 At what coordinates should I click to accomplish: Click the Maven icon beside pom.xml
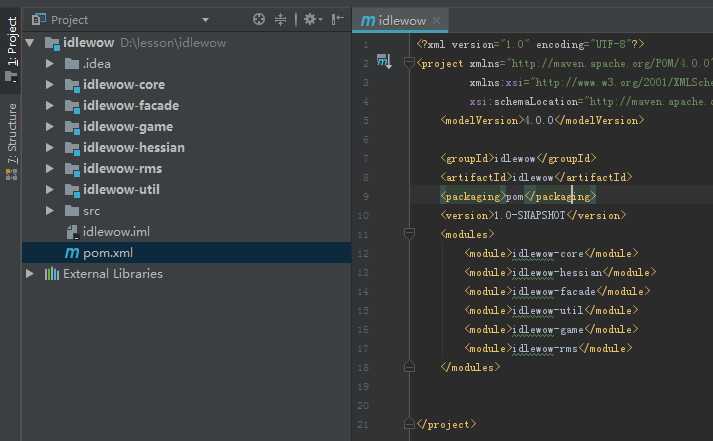(x=72, y=253)
